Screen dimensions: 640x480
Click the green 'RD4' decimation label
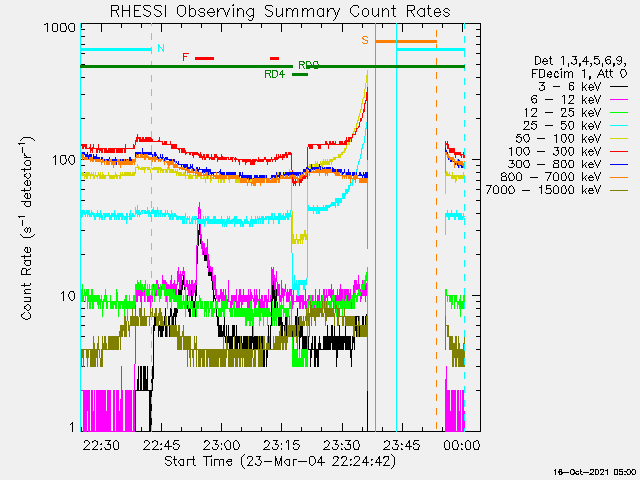click(275, 74)
